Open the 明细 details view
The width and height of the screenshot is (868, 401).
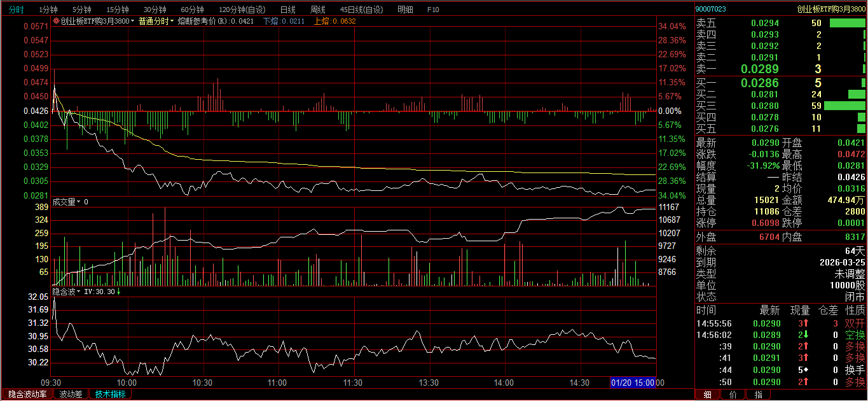404,10
